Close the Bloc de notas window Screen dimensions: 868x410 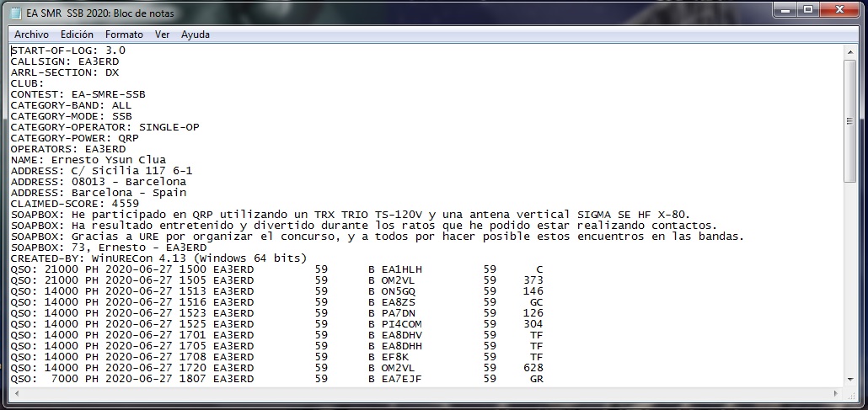837,11
